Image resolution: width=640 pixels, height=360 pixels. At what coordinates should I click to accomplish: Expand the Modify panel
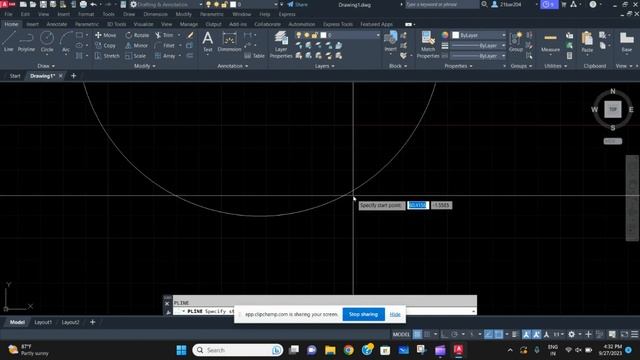[x=145, y=66]
